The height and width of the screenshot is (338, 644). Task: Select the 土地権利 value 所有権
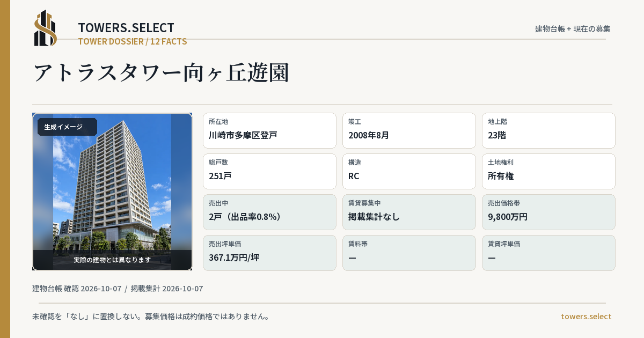tap(501, 176)
